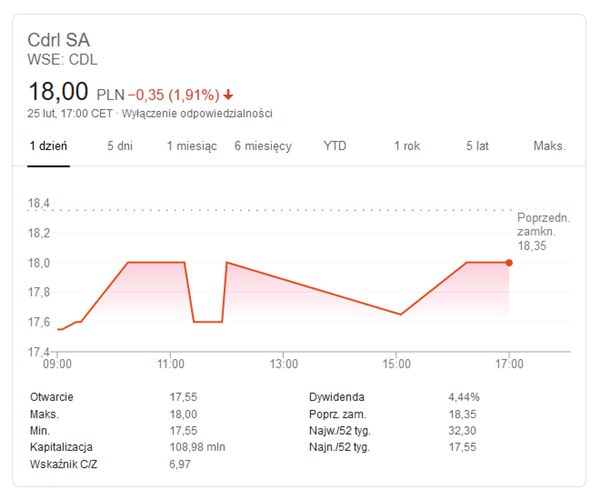This screenshot has height=499, width=600.
Task: Select the YTD tab
Action: [335, 146]
